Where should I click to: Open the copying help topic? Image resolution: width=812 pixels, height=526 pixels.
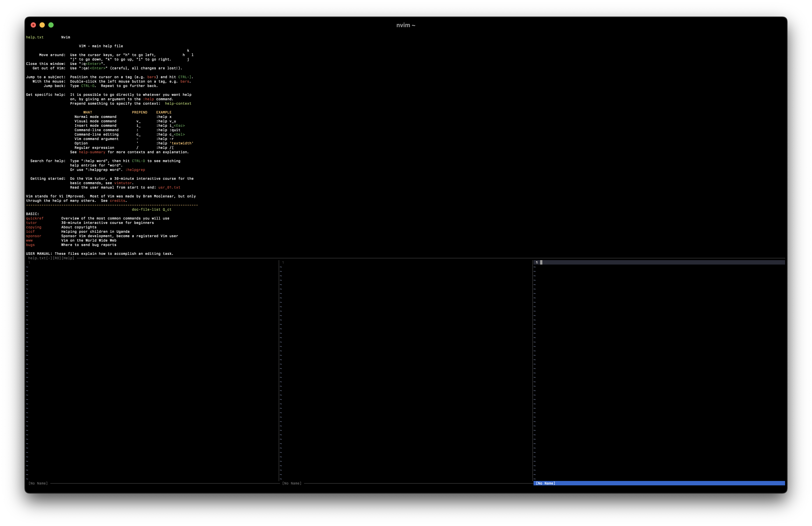pos(34,227)
